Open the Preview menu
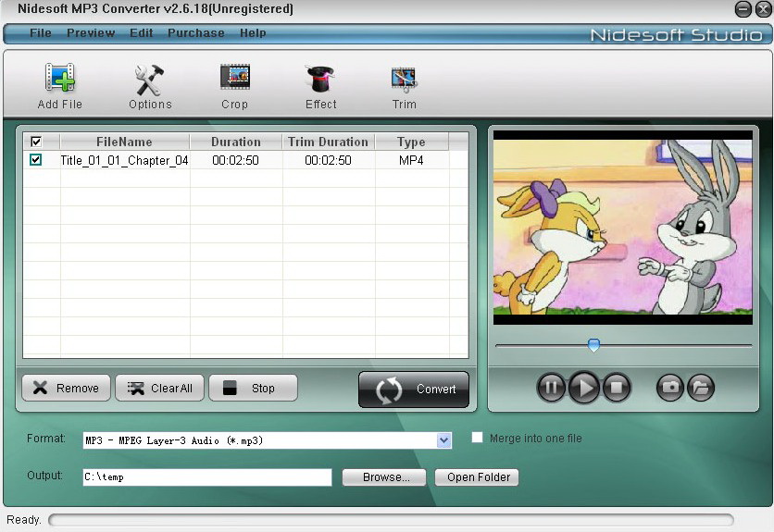 click(x=91, y=33)
